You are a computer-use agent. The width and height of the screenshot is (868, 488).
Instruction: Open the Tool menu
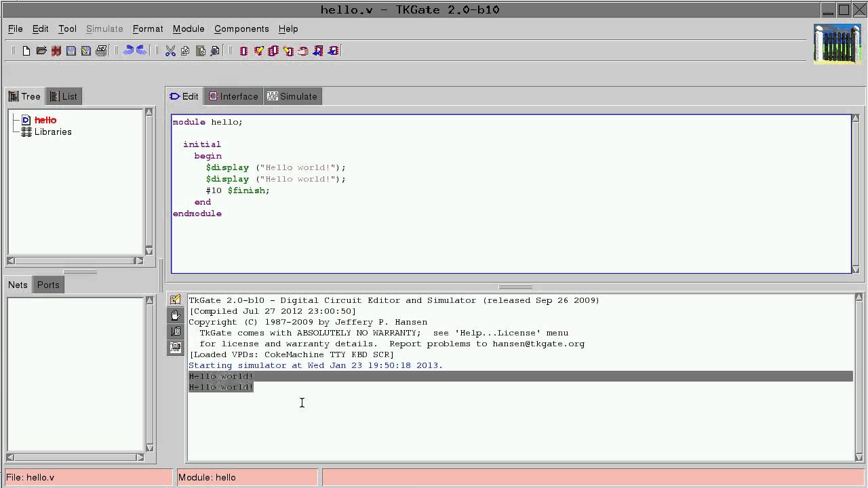[x=67, y=28]
